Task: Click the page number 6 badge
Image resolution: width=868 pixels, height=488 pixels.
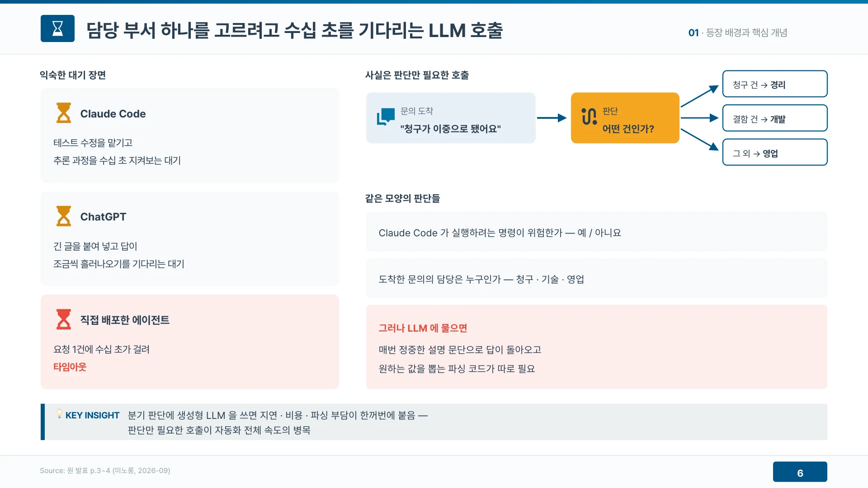Action: point(800,472)
